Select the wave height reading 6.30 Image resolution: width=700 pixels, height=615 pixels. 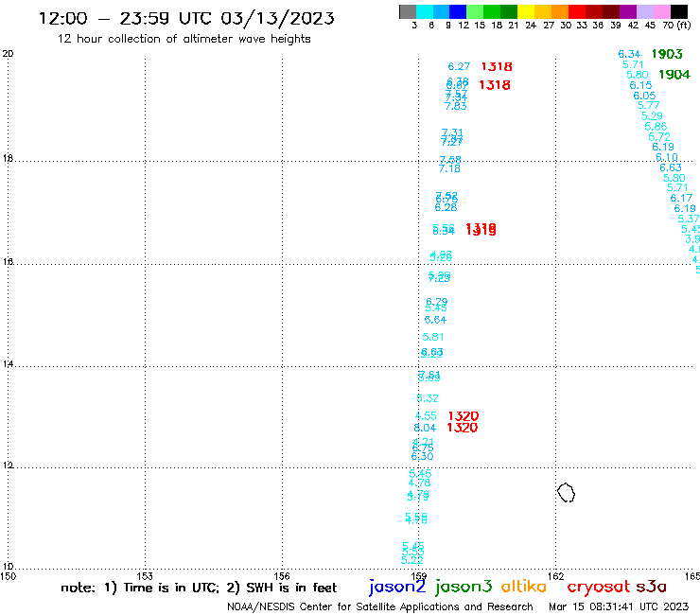point(422,456)
